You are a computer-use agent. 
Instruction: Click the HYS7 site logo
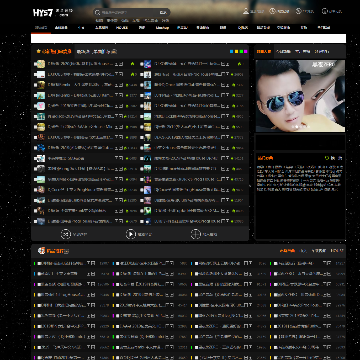point(43,13)
